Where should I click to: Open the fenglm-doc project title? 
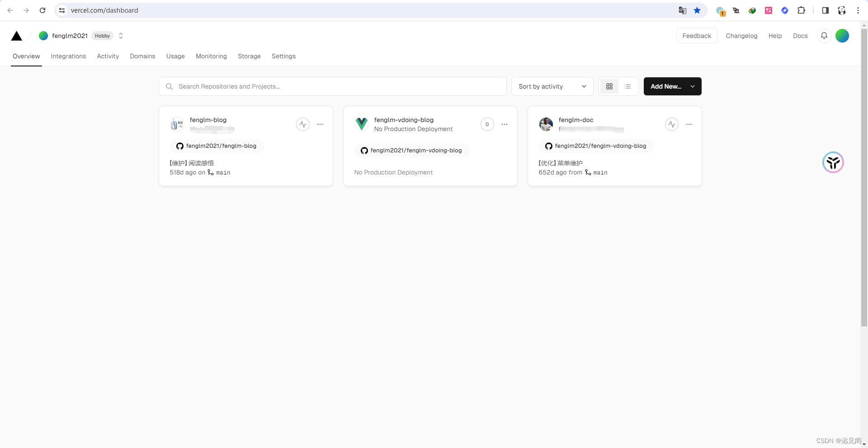pos(576,120)
